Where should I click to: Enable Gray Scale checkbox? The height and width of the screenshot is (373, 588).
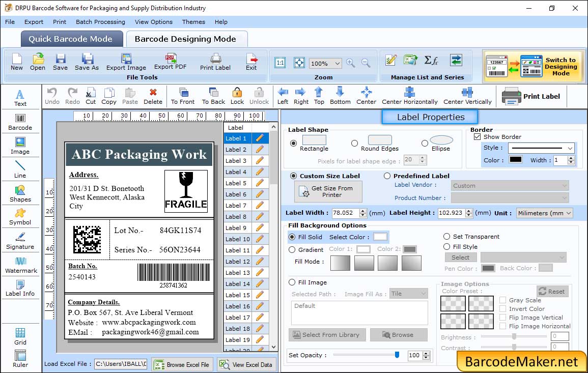502,300
